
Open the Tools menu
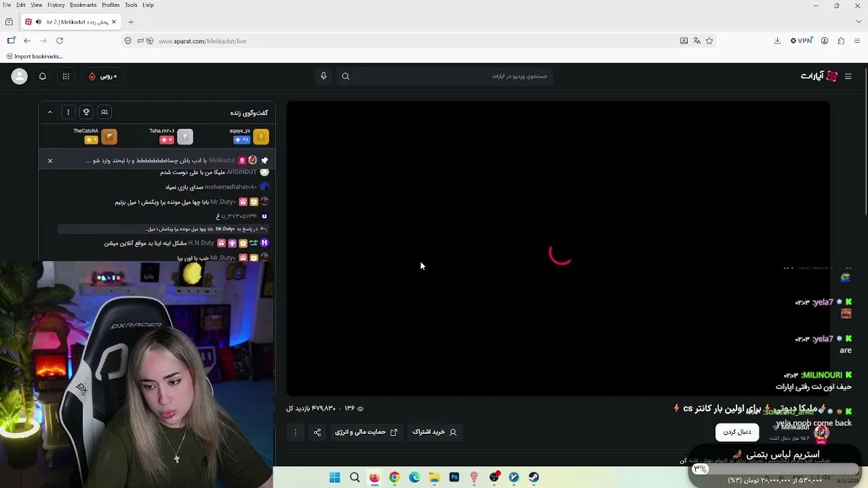[x=131, y=5]
